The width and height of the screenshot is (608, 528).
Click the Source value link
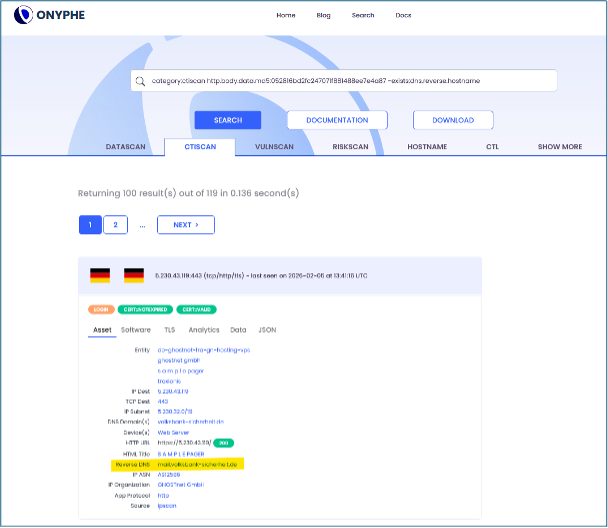pos(167,506)
